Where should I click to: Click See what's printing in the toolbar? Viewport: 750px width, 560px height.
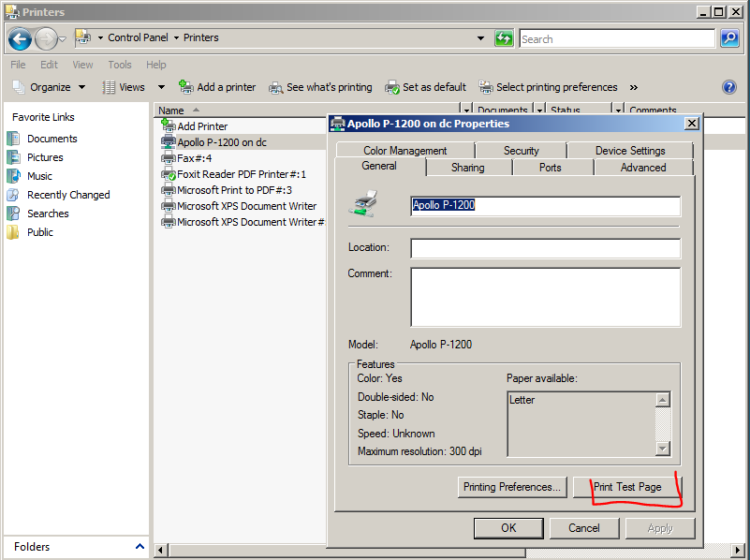click(320, 87)
